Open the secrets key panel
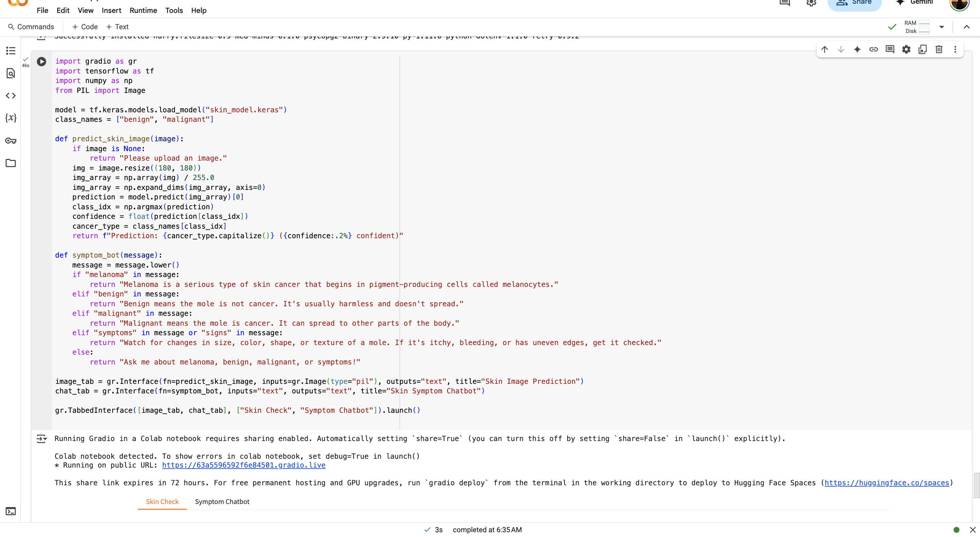 coord(11,141)
